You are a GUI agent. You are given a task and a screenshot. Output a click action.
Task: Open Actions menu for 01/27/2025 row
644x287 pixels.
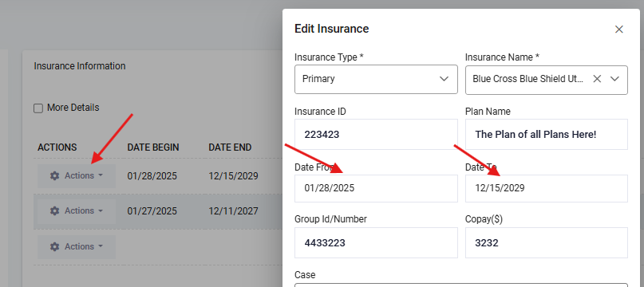(77, 210)
